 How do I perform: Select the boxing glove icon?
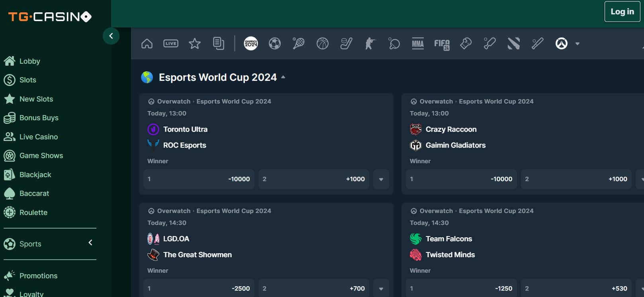(x=466, y=43)
